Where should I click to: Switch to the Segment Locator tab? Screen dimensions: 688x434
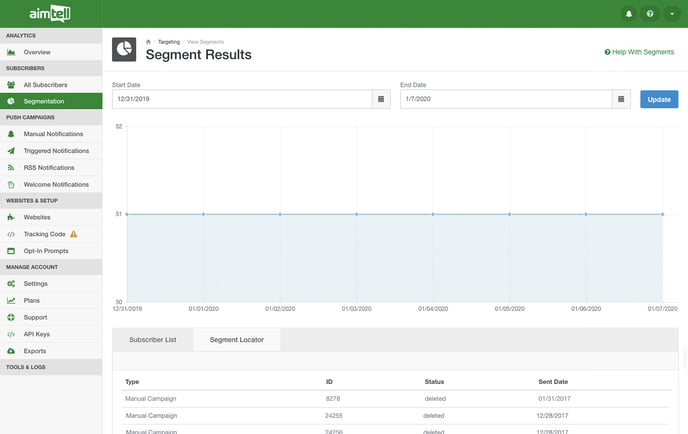[236, 340]
